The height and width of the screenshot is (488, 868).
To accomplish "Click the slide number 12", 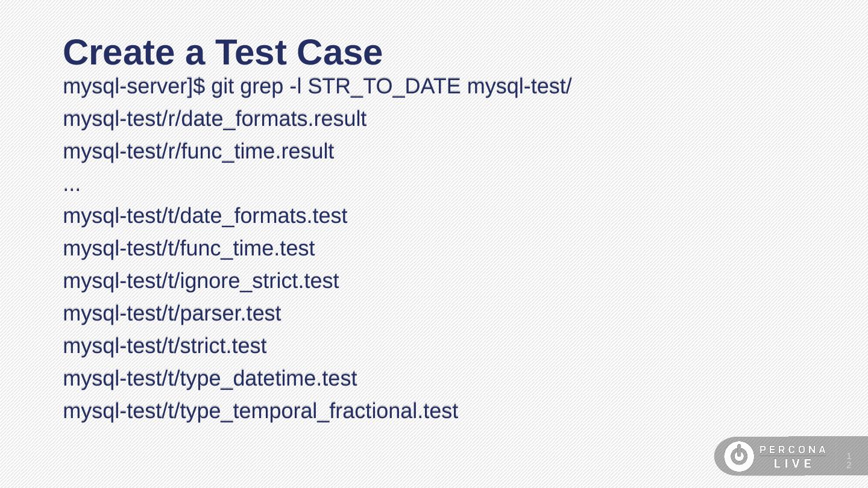I will pyautogui.click(x=849, y=460).
